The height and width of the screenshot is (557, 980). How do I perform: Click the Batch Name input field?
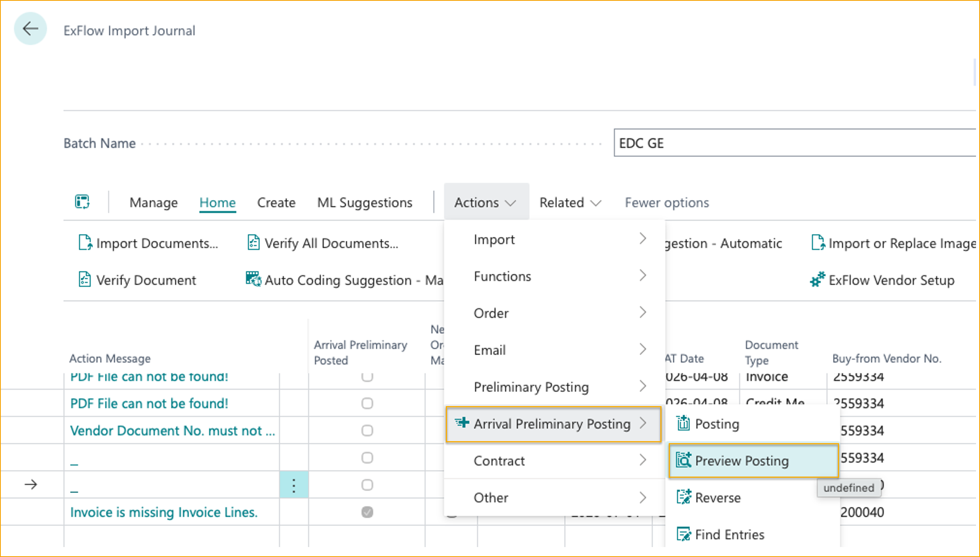795,143
